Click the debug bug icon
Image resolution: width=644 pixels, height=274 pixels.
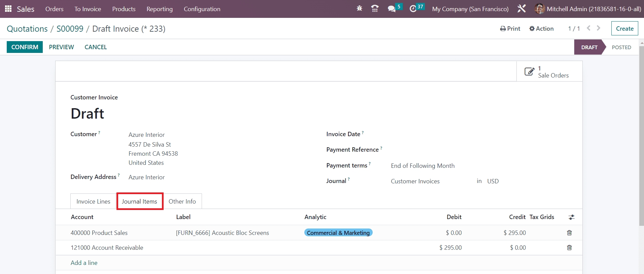point(359,9)
